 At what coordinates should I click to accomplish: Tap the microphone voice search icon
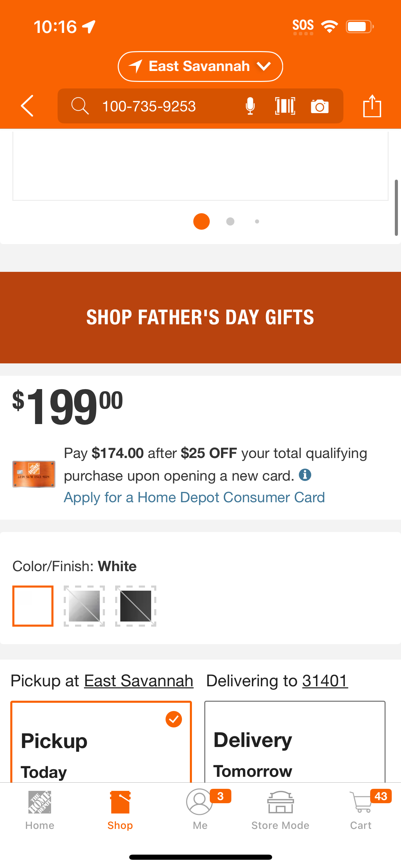[x=251, y=106]
